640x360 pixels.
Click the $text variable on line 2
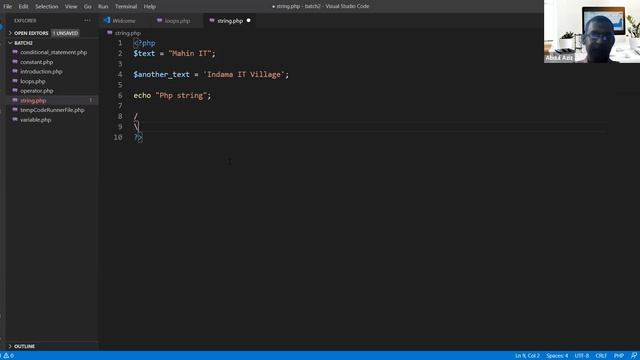pos(144,53)
